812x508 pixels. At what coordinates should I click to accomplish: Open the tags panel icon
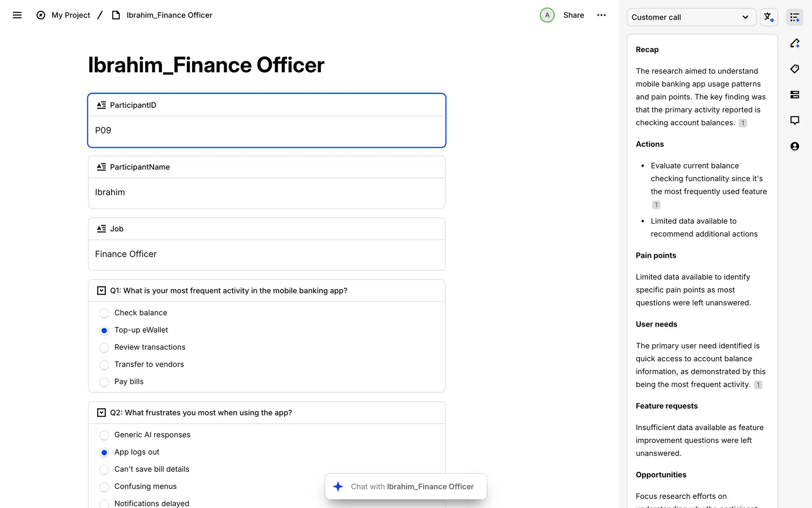point(795,69)
